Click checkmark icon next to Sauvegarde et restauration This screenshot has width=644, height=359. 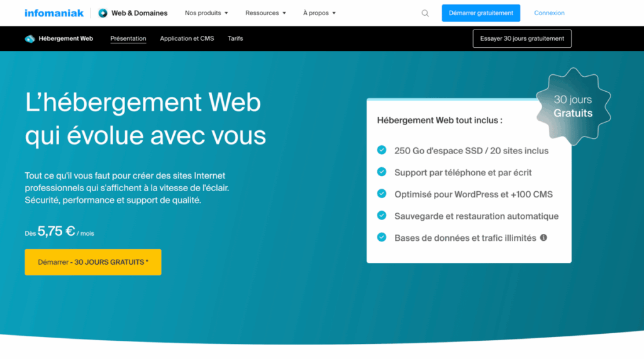point(382,215)
